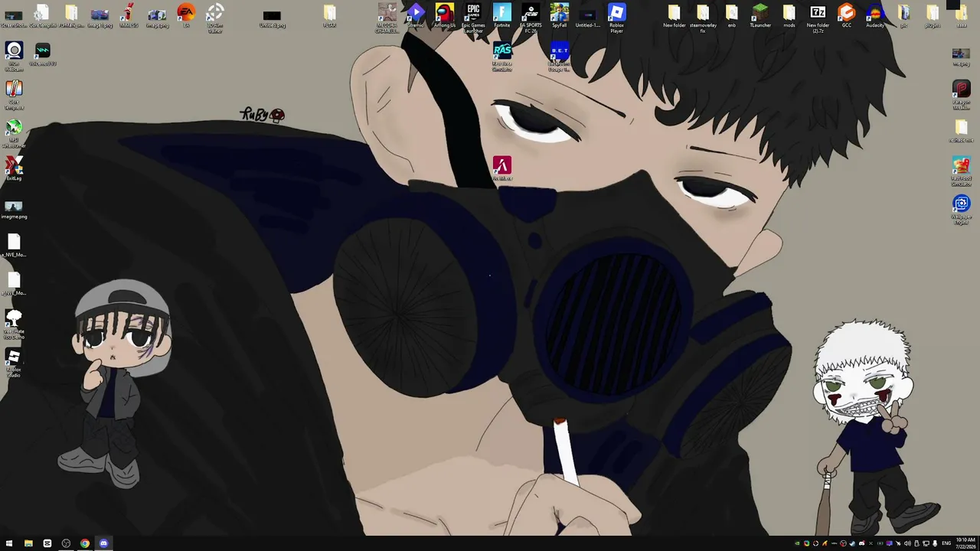
Task: Launch the 3D Aim Trainer shortcut
Action: 215,17
